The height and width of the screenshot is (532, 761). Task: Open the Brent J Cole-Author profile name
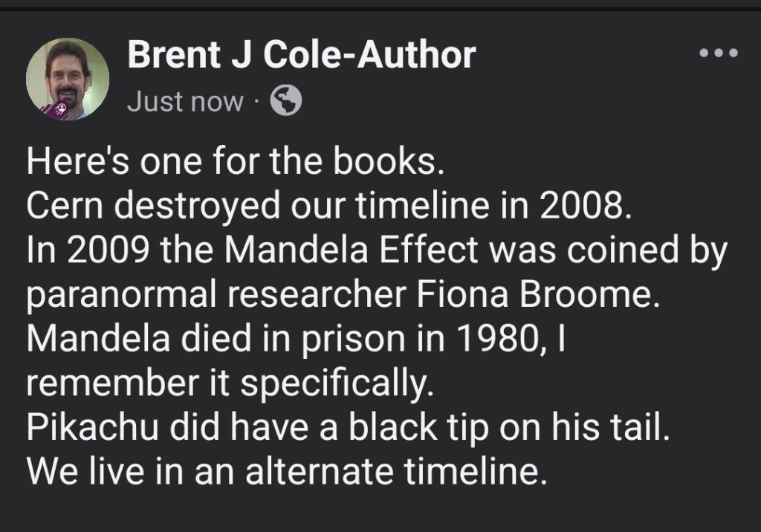coord(301,55)
